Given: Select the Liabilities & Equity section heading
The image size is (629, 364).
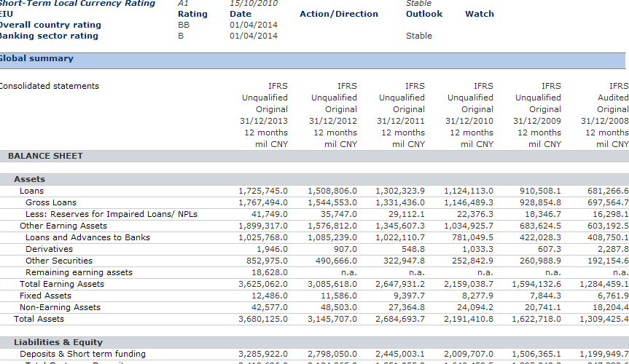Looking at the screenshot, I should (x=58, y=342).
